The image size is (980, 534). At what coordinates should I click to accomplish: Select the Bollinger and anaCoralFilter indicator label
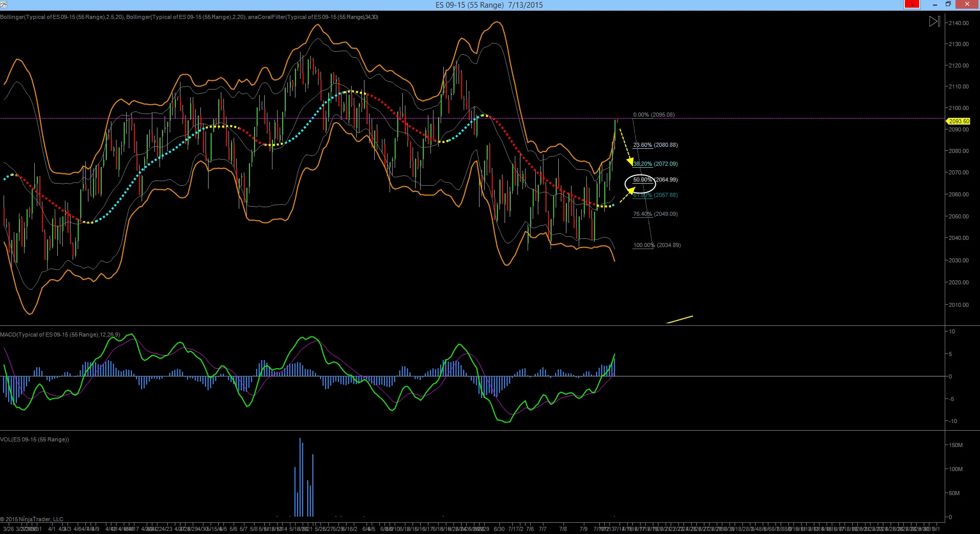point(189,17)
